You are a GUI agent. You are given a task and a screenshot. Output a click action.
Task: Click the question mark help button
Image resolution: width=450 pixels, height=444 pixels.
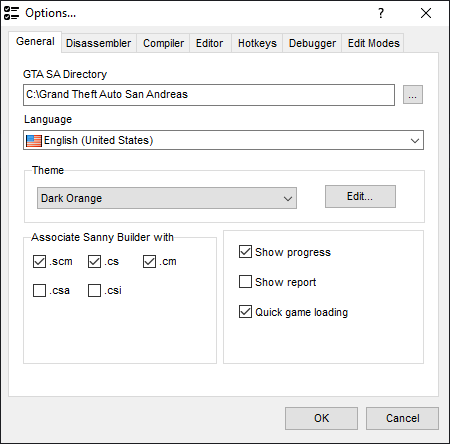point(381,13)
